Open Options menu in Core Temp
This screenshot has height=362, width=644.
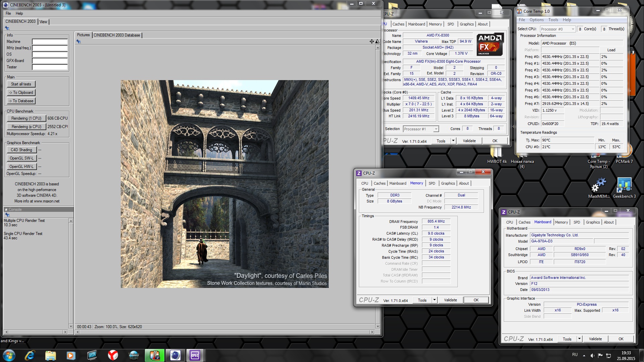click(537, 20)
